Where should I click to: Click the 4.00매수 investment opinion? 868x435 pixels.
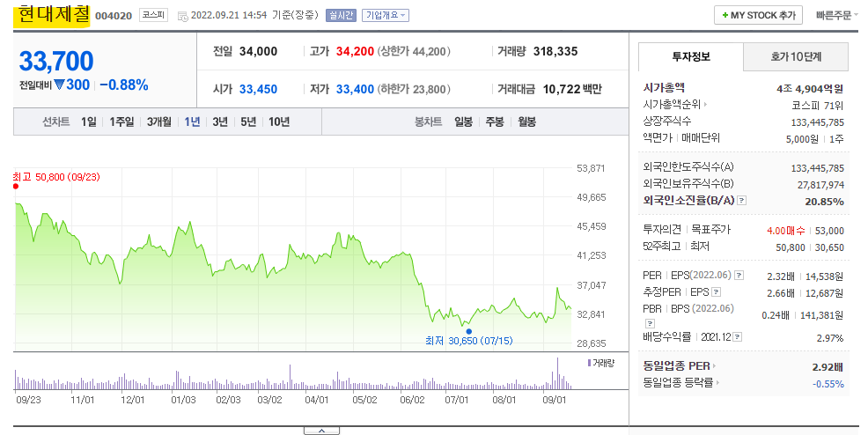(785, 231)
